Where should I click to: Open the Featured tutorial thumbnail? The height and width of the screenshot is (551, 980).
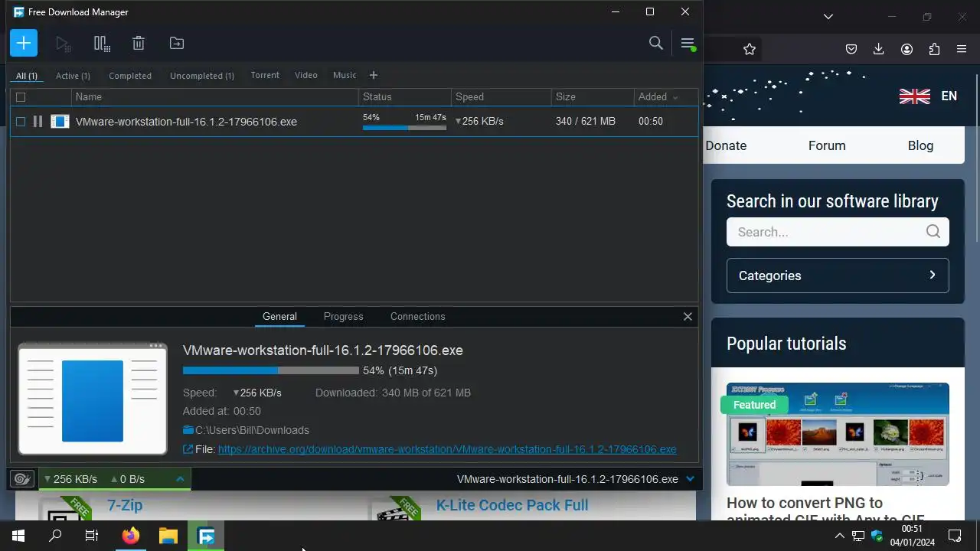coord(838,434)
